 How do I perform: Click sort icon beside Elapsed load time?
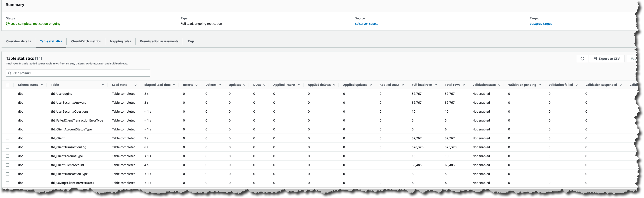point(174,85)
